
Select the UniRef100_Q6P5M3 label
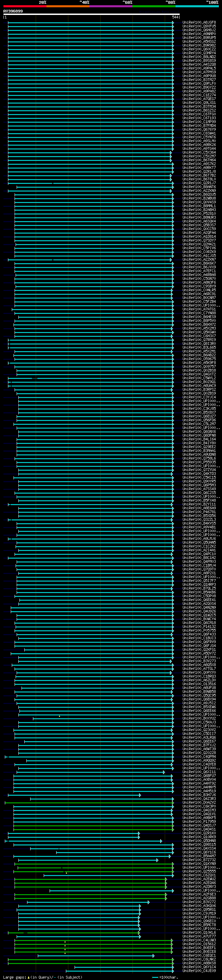click(199, 485)
